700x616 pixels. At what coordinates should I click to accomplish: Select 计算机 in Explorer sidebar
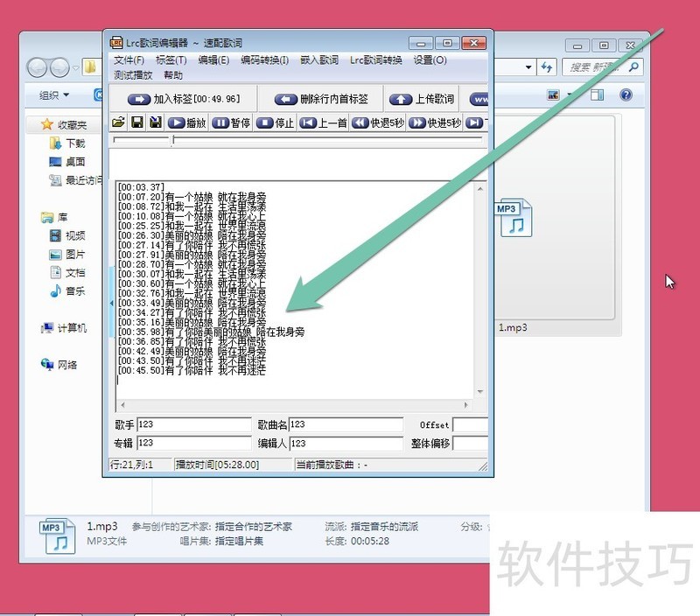64,328
